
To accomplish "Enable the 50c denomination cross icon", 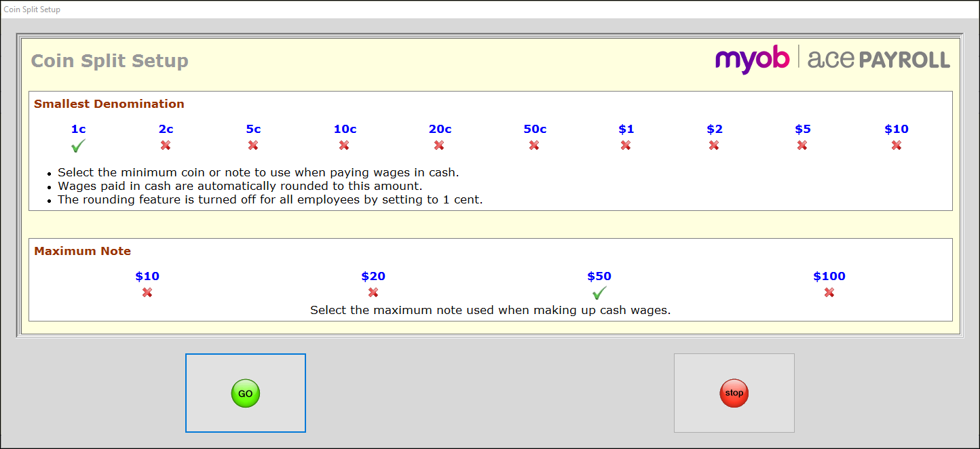I will tap(534, 145).
